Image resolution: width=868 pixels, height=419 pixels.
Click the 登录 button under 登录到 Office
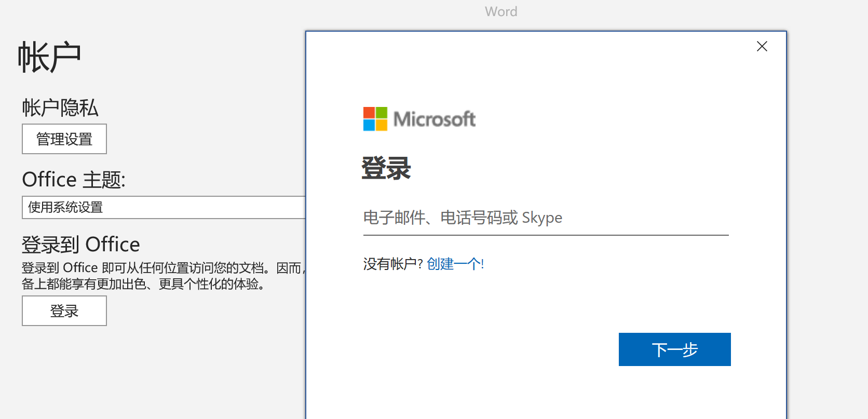[64, 310]
